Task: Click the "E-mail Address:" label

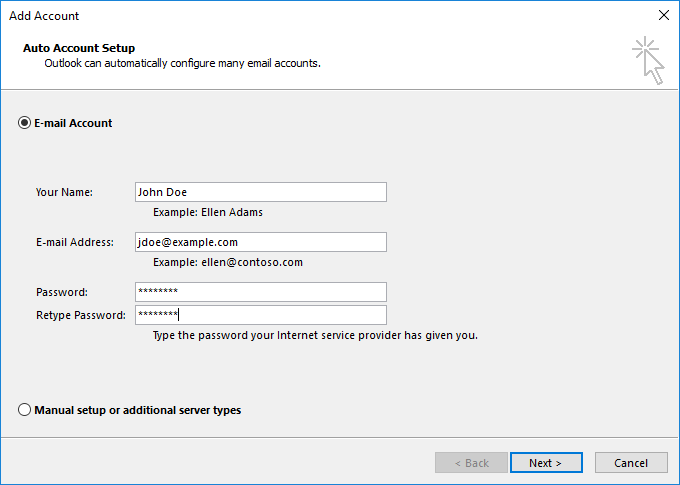Action: click(75, 242)
